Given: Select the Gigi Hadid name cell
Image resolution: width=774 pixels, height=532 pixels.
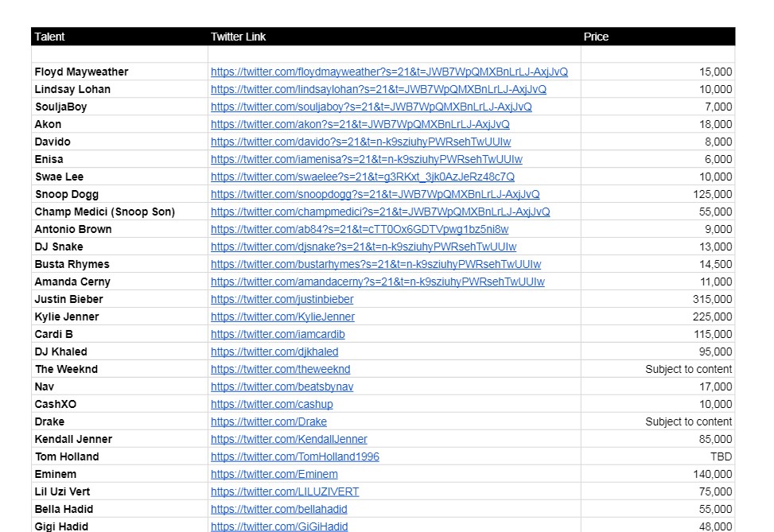Looking at the screenshot, I should pyautogui.click(x=120, y=526).
